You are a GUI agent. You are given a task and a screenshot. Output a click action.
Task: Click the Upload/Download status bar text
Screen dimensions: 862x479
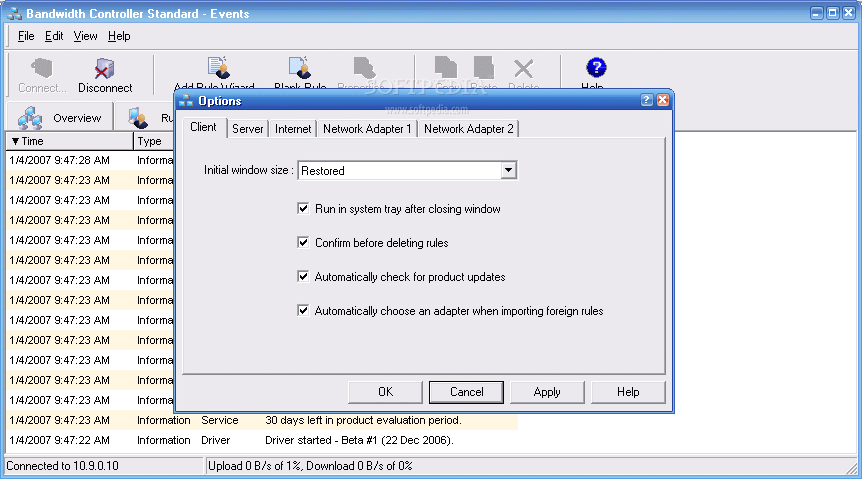pos(310,466)
